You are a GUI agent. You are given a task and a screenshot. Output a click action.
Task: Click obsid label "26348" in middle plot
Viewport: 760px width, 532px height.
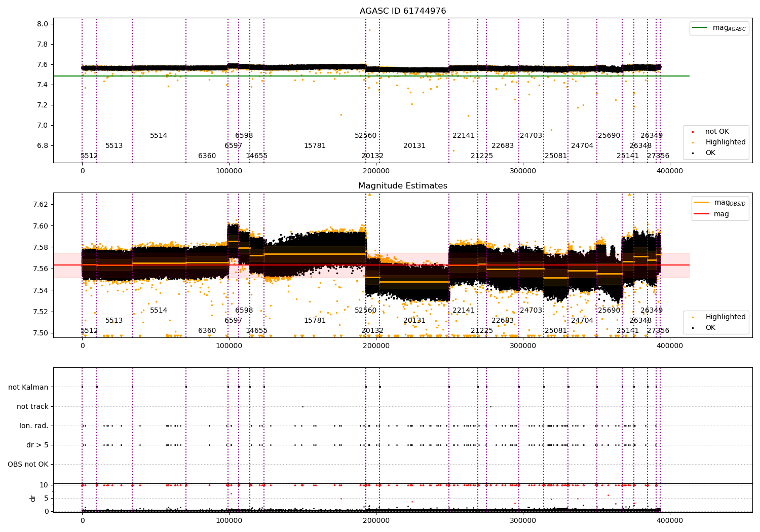[640, 321]
